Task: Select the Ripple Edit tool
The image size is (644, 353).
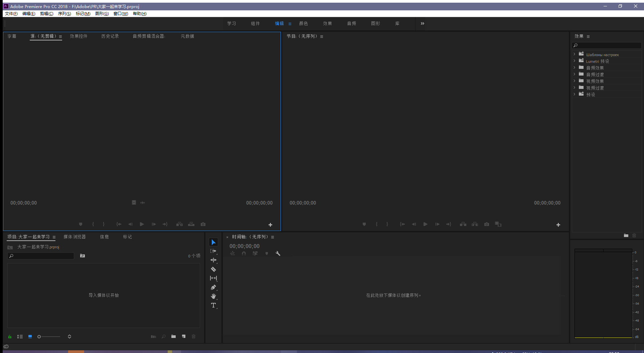Action: click(213, 260)
